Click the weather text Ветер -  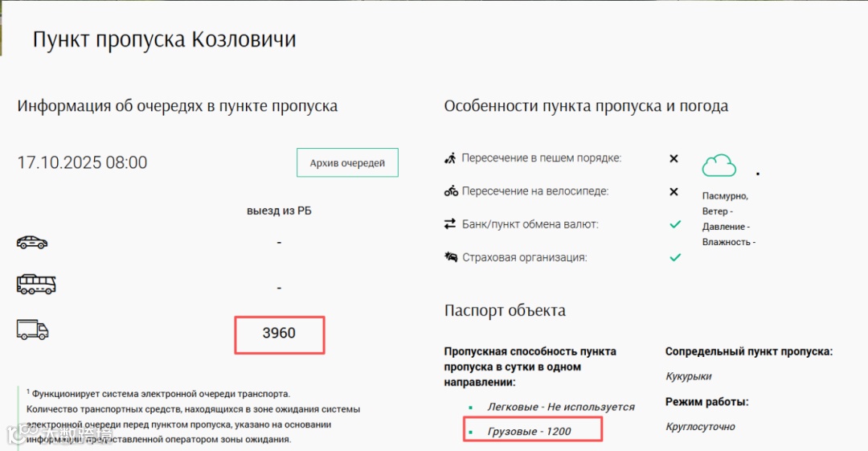pos(718,211)
